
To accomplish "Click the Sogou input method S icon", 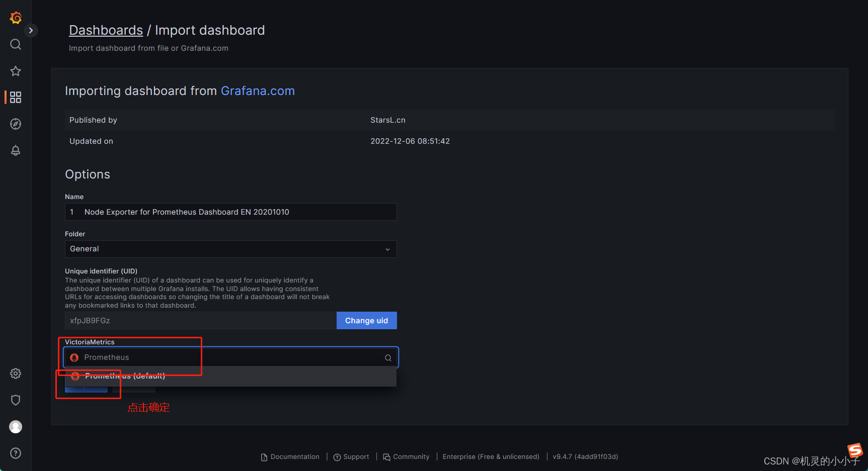I will click(x=855, y=450).
